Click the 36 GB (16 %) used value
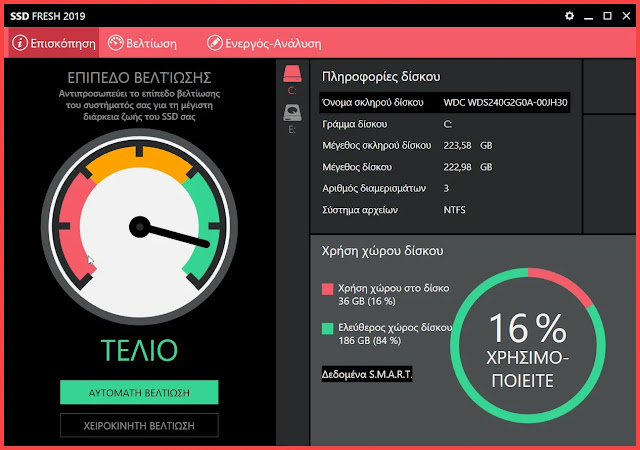This screenshot has height=450, width=640. pyautogui.click(x=367, y=301)
